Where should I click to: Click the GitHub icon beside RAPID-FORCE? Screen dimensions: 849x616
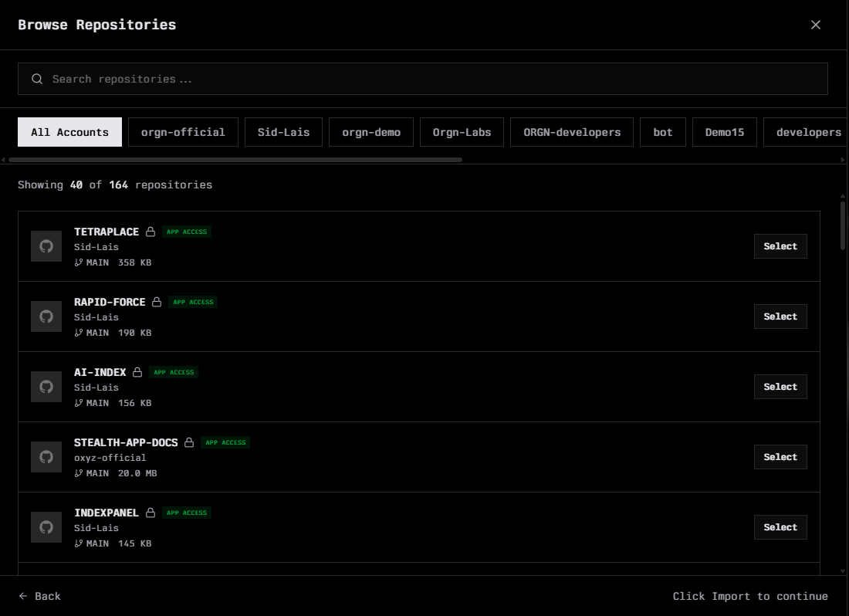[46, 316]
